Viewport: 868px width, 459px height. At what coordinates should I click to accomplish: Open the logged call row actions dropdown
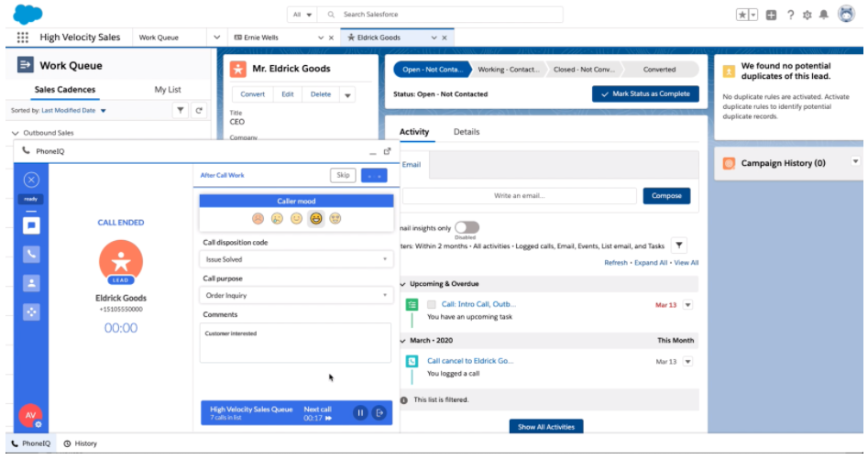pyautogui.click(x=687, y=362)
